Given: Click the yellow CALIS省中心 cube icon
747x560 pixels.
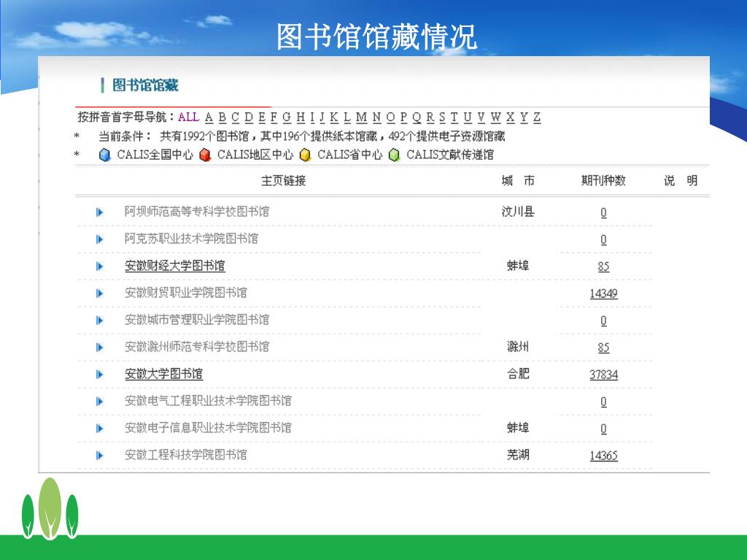Looking at the screenshot, I should pos(306,155).
